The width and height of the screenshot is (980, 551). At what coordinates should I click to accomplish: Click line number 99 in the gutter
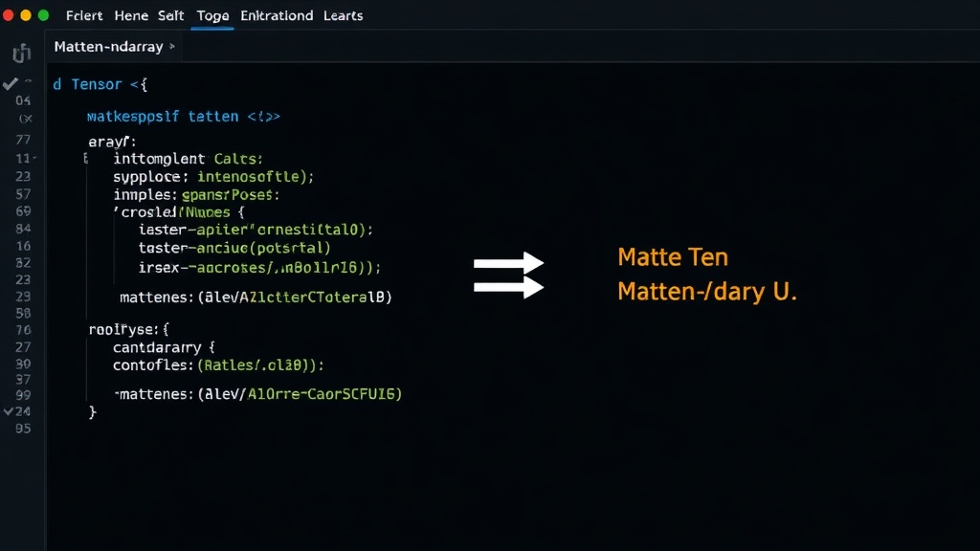click(x=23, y=395)
